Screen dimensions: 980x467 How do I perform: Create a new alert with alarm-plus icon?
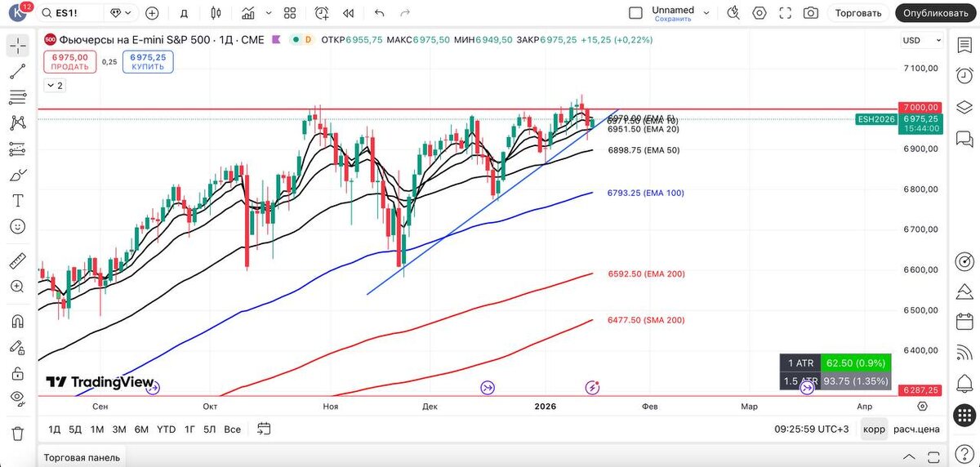pyautogui.click(x=322, y=13)
